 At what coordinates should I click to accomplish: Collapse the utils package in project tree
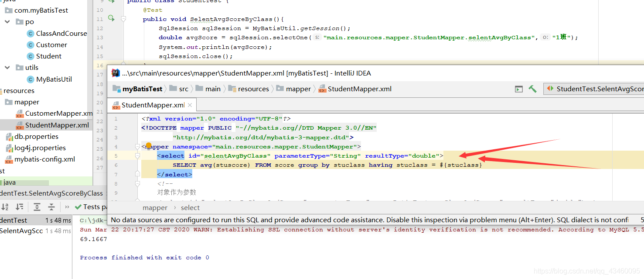pos(7,67)
